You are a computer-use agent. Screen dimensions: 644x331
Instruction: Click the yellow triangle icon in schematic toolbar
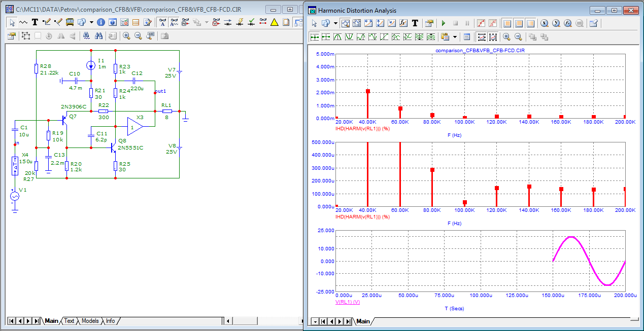point(274,22)
